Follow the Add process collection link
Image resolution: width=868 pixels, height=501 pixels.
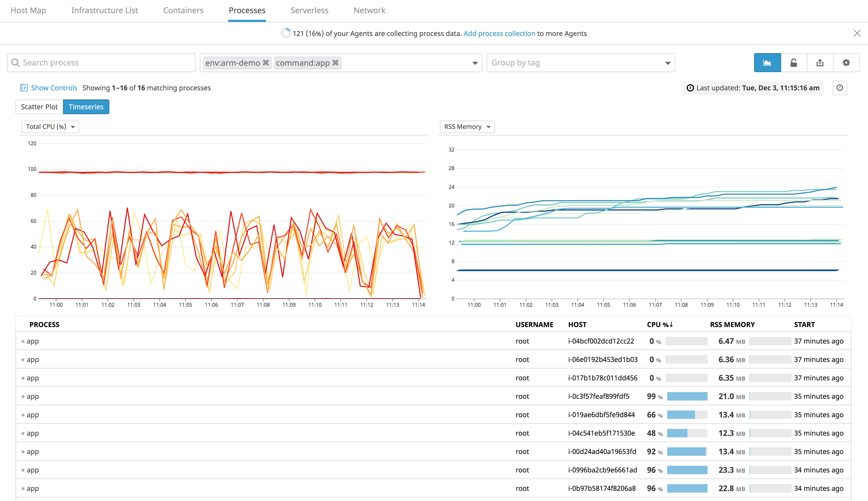tap(499, 33)
